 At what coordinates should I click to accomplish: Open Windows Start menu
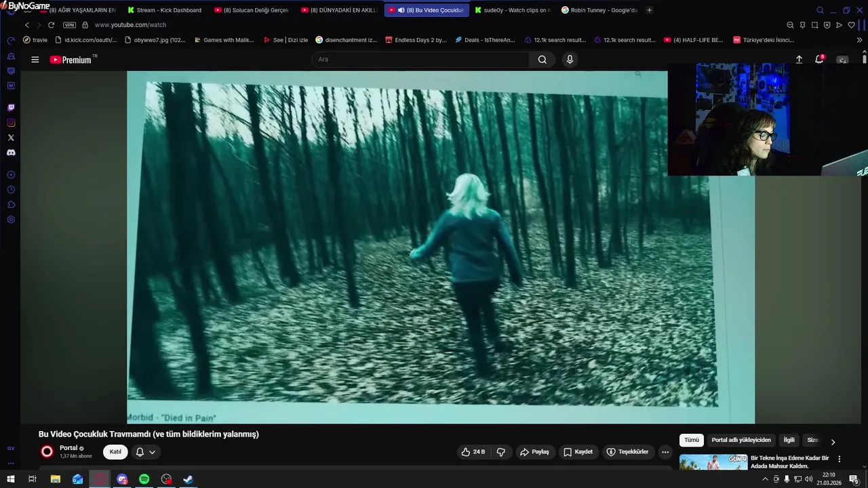(11, 479)
